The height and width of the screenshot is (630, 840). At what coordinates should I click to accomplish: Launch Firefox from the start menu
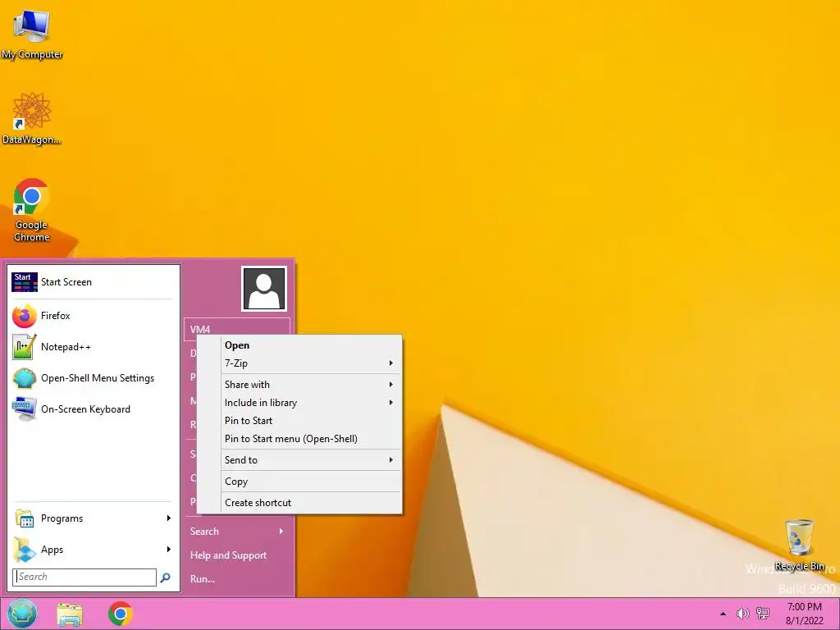92,316
